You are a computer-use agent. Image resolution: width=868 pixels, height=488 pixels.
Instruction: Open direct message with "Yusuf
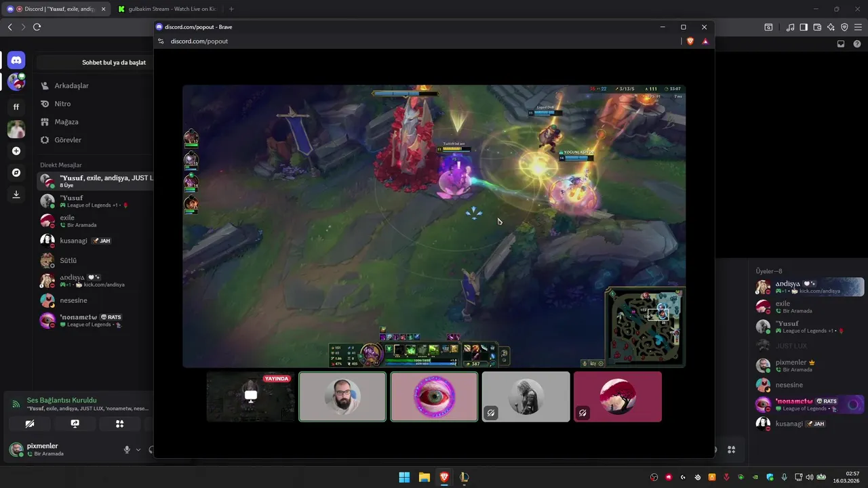[95, 201]
